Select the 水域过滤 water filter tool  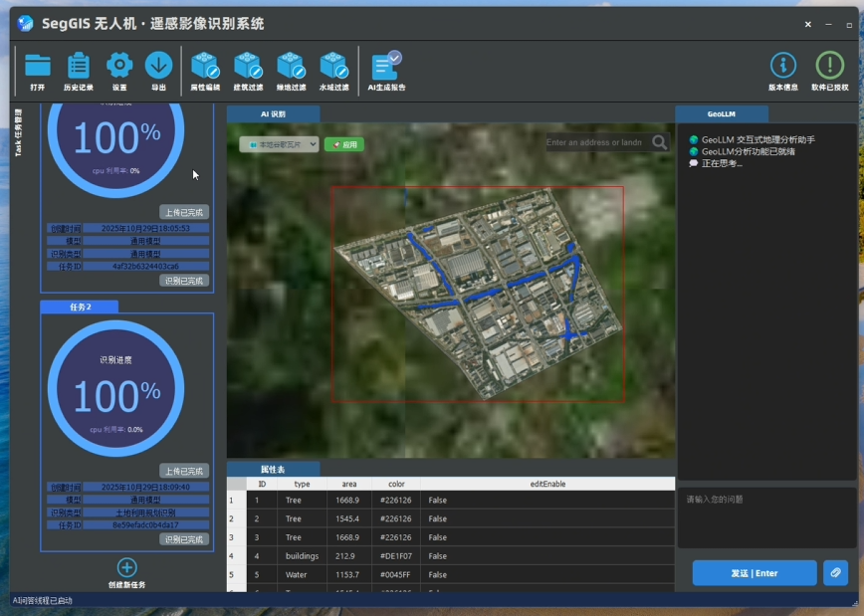tap(333, 66)
